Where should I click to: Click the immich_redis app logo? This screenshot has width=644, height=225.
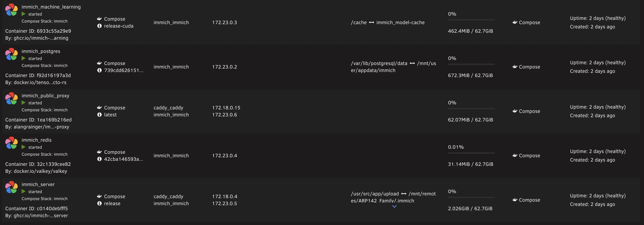tap(11, 143)
